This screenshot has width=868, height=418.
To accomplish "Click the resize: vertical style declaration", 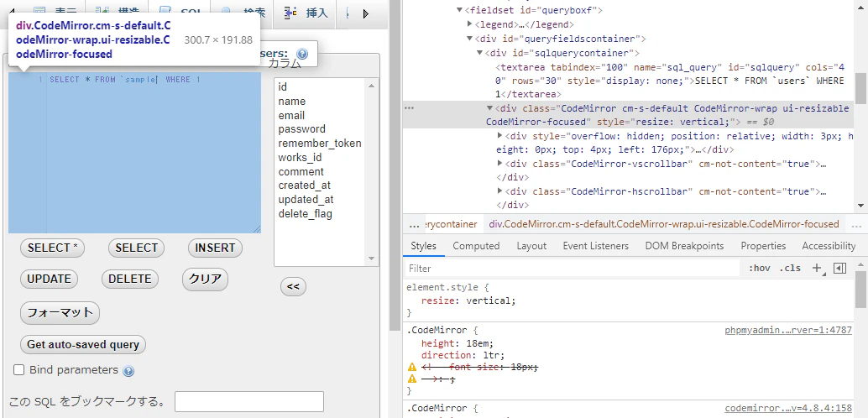I will 468,301.
